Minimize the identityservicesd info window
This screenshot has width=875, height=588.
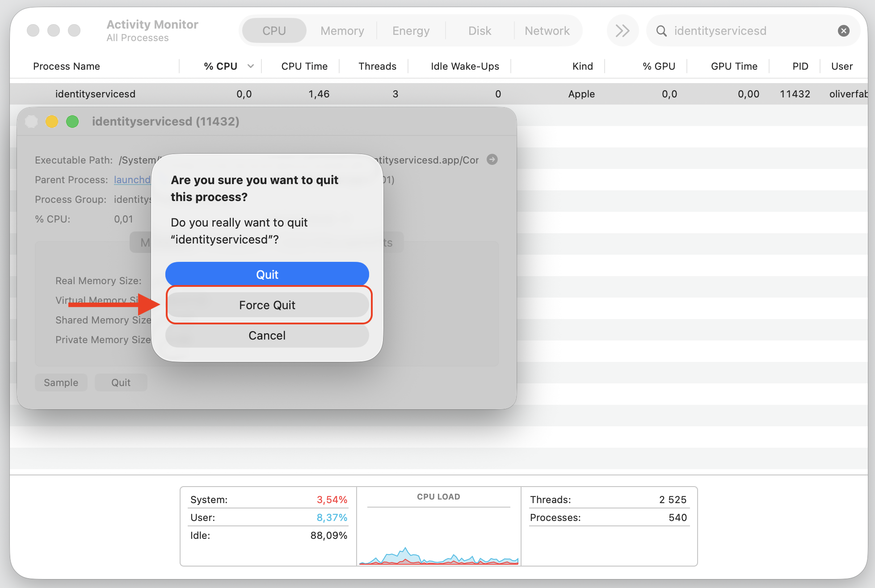pos(52,122)
